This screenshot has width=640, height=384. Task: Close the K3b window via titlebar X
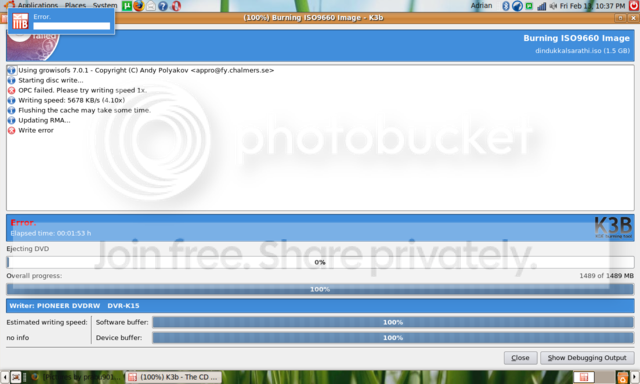[x=633, y=18]
